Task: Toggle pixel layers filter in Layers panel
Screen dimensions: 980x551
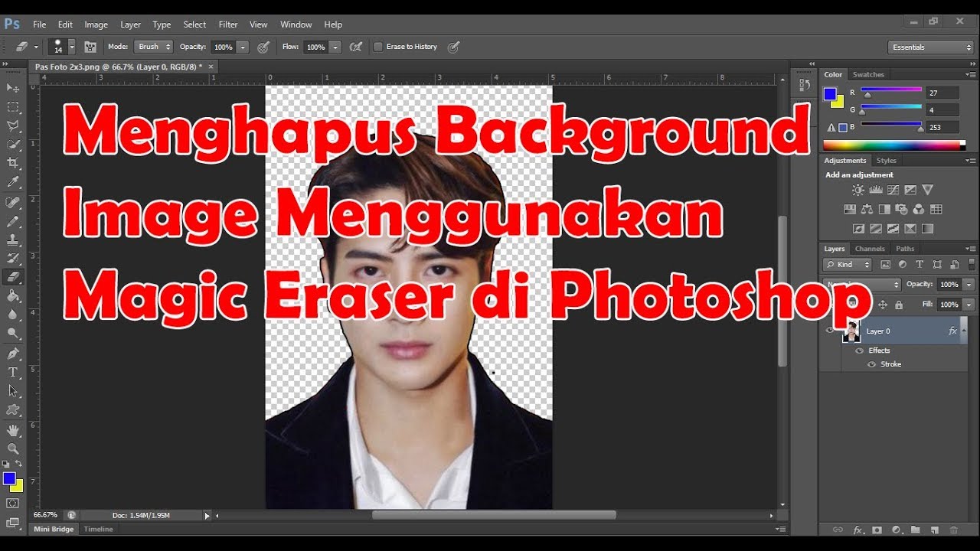Action: tap(886, 264)
